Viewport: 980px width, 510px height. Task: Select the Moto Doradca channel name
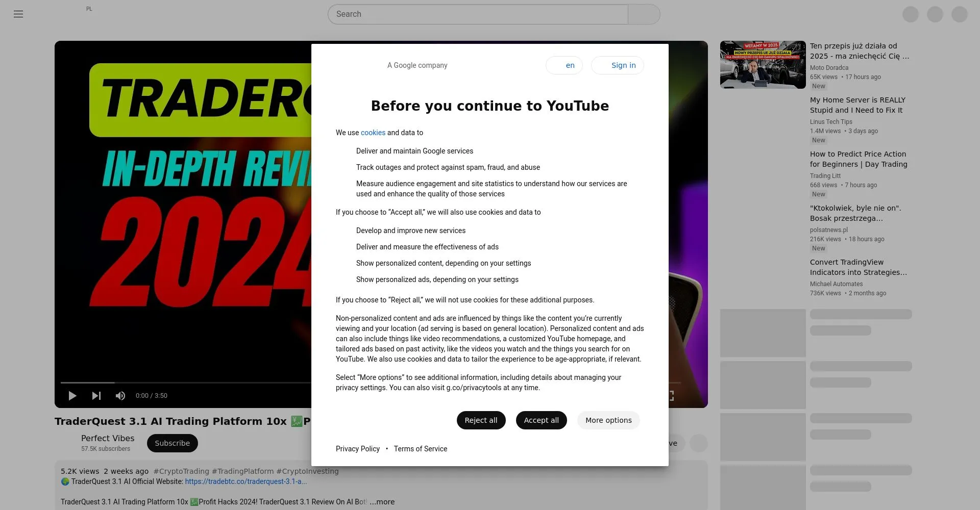click(x=829, y=68)
